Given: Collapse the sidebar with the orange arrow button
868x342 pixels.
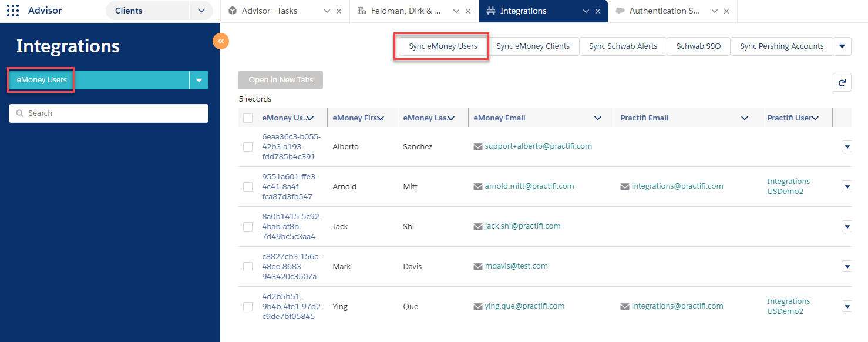Looking at the screenshot, I should [x=221, y=41].
